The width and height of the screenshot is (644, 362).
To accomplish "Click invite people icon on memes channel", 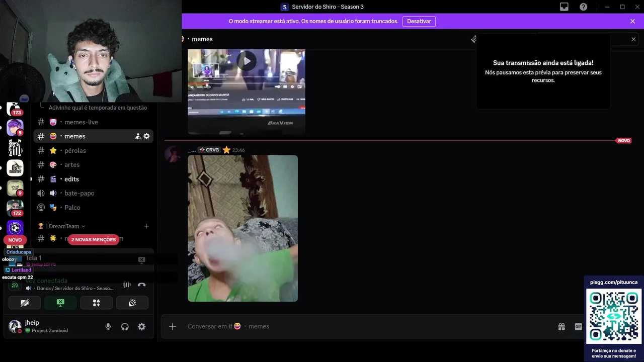I will coord(138,136).
